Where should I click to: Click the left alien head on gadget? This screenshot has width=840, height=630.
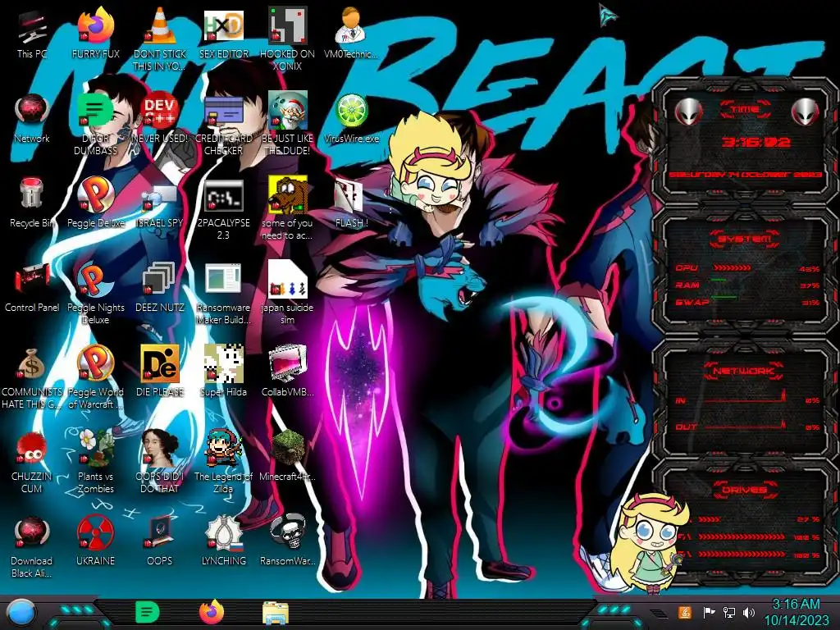pyautogui.click(x=688, y=112)
